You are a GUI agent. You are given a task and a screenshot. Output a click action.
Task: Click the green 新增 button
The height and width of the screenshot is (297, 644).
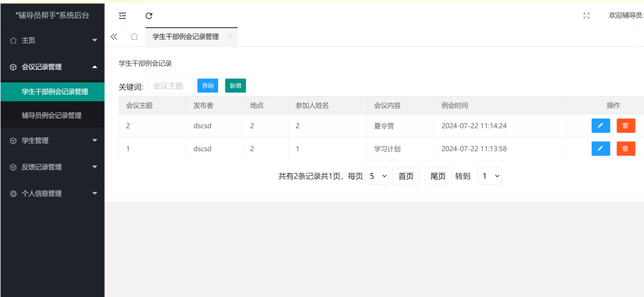pyautogui.click(x=235, y=86)
